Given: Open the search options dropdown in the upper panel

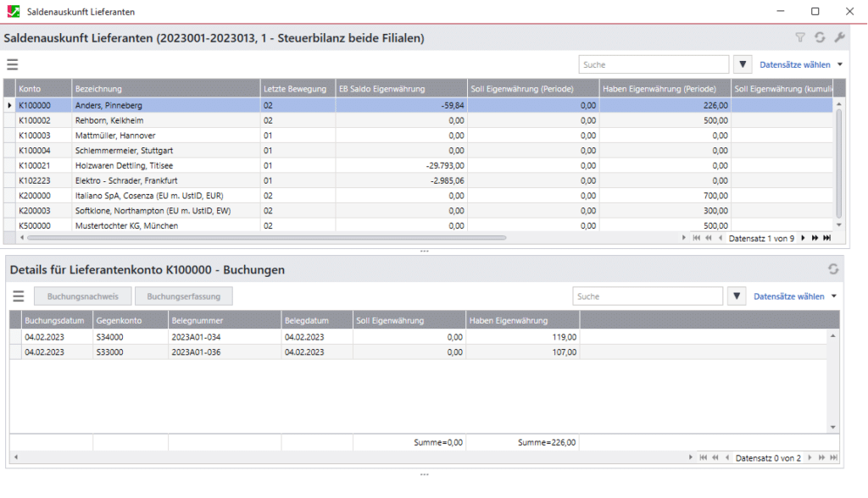Looking at the screenshot, I should click(x=743, y=64).
